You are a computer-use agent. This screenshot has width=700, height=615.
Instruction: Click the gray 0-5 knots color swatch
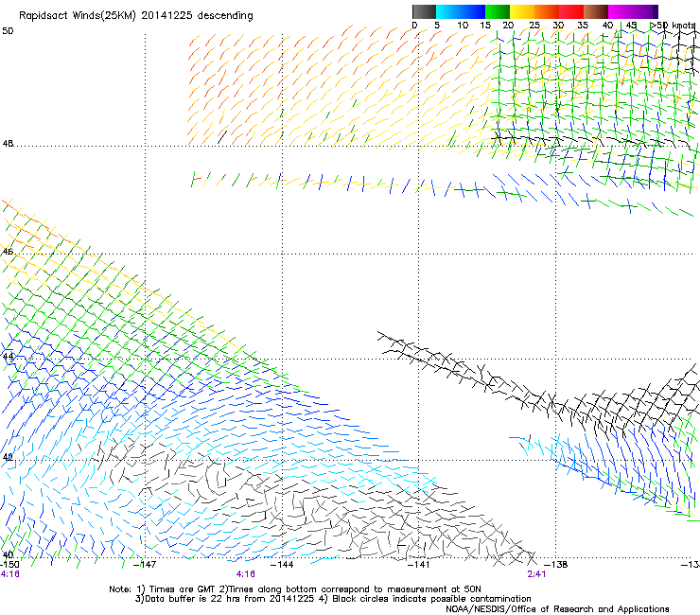tap(424, 11)
